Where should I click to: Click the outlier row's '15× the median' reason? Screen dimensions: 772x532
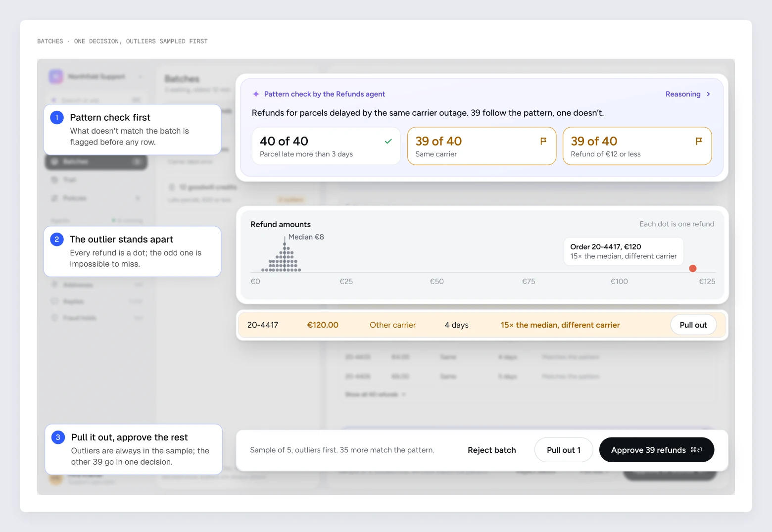pyautogui.click(x=560, y=325)
